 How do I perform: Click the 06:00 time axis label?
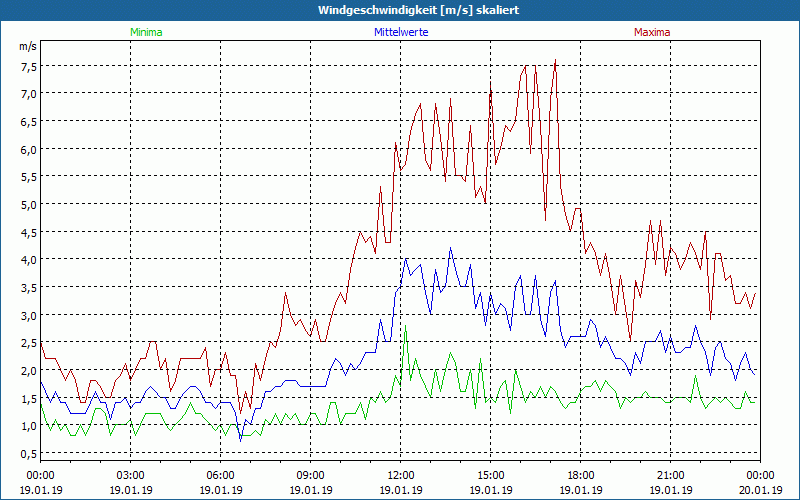pos(220,475)
